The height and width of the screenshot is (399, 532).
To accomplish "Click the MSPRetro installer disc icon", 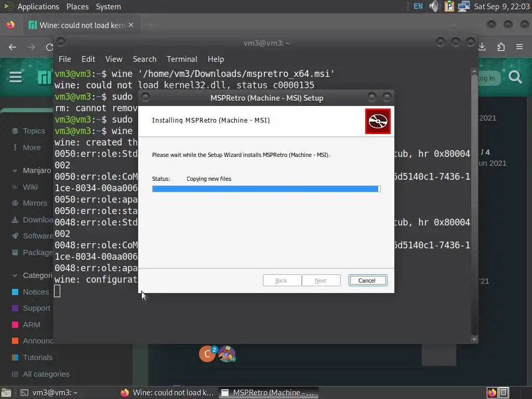I will click(x=378, y=121).
